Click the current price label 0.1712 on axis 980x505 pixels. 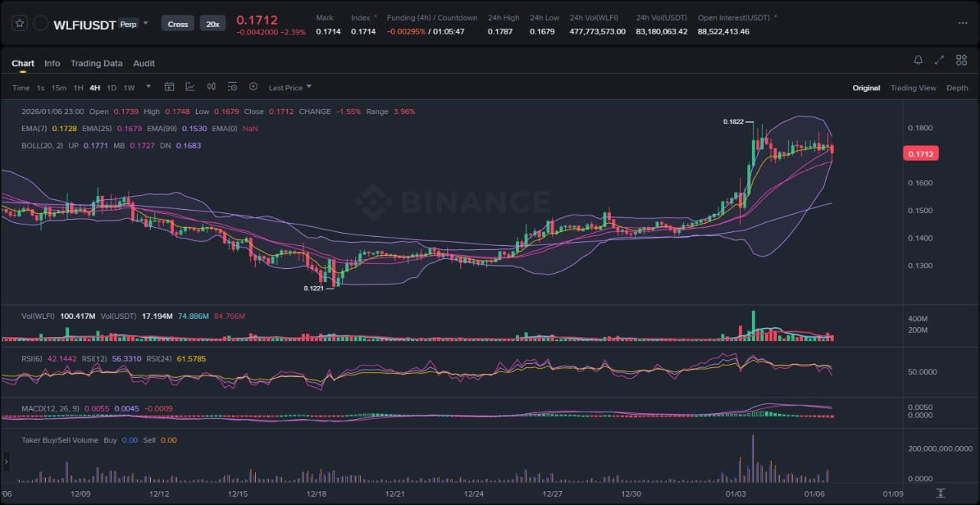922,154
